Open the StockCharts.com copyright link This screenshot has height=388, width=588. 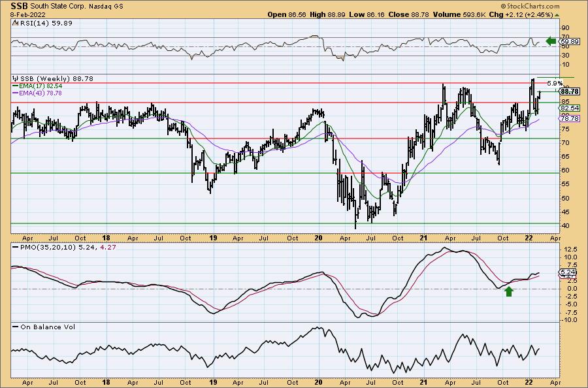pos(530,6)
